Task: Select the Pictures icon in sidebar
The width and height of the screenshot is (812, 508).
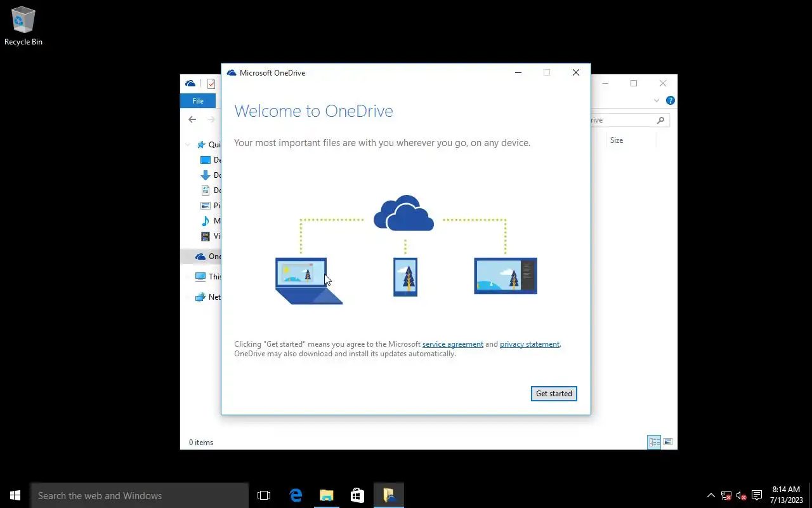Action: click(205, 206)
